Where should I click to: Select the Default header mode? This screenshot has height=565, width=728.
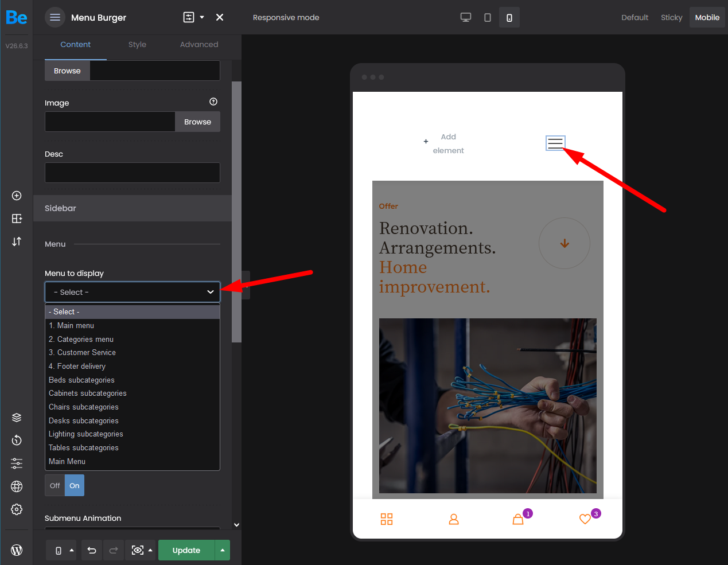(634, 17)
